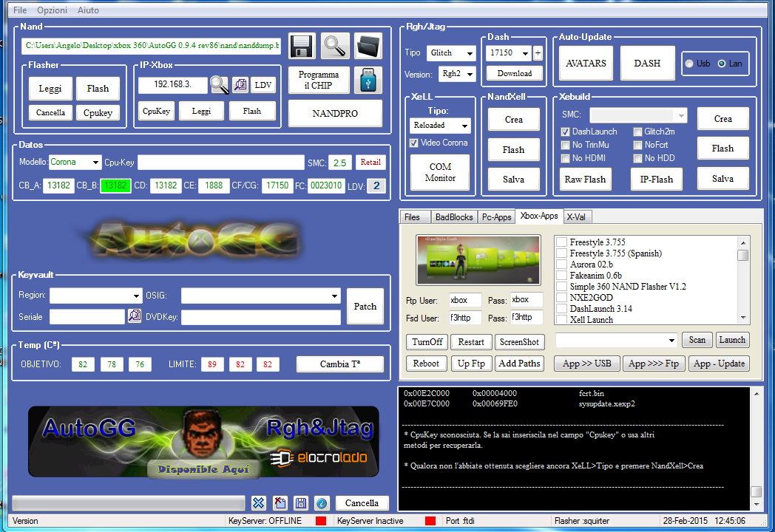Click the blue USB drive icon
The image size is (775, 532).
pyautogui.click(x=368, y=80)
